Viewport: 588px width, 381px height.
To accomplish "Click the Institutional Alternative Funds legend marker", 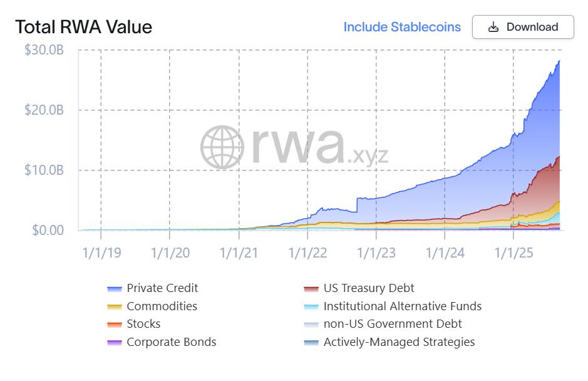I will pos(311,306).
